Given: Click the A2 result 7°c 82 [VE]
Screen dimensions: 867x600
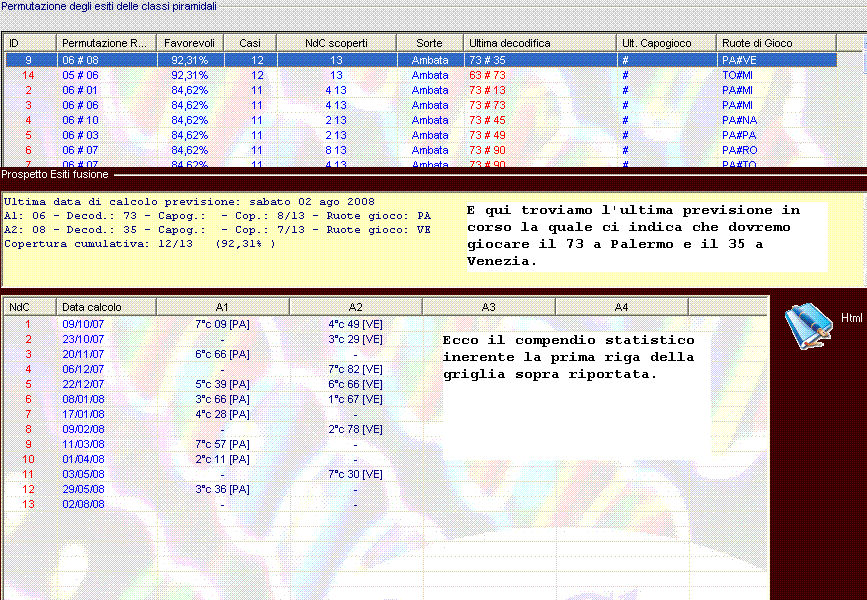Looking at the screenshot, I should [356, 369].
